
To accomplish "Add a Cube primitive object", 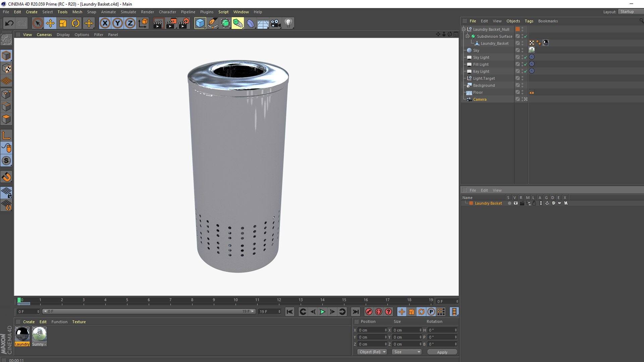I will click(200, 23).
